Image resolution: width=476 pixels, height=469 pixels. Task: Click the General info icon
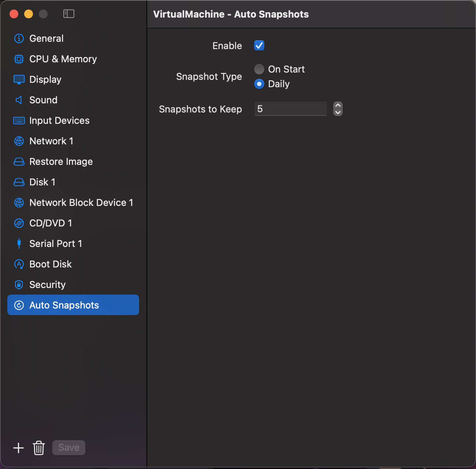point(19,38)
